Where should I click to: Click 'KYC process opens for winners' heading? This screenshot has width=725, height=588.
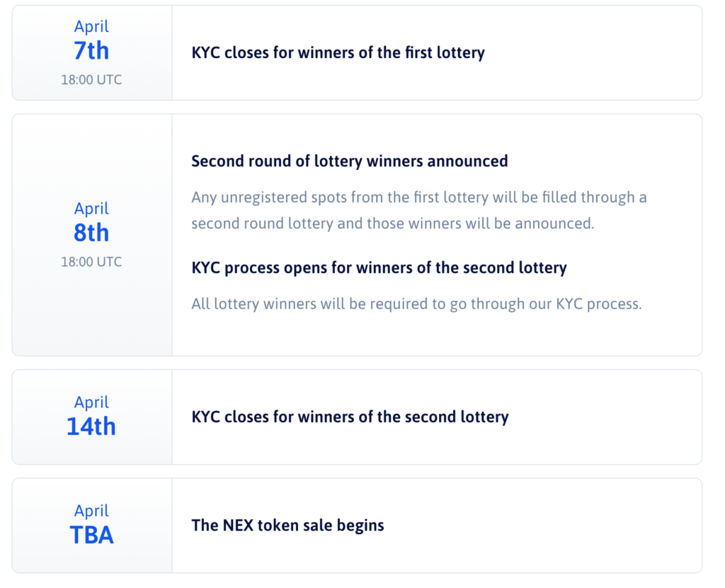point(379,267)
